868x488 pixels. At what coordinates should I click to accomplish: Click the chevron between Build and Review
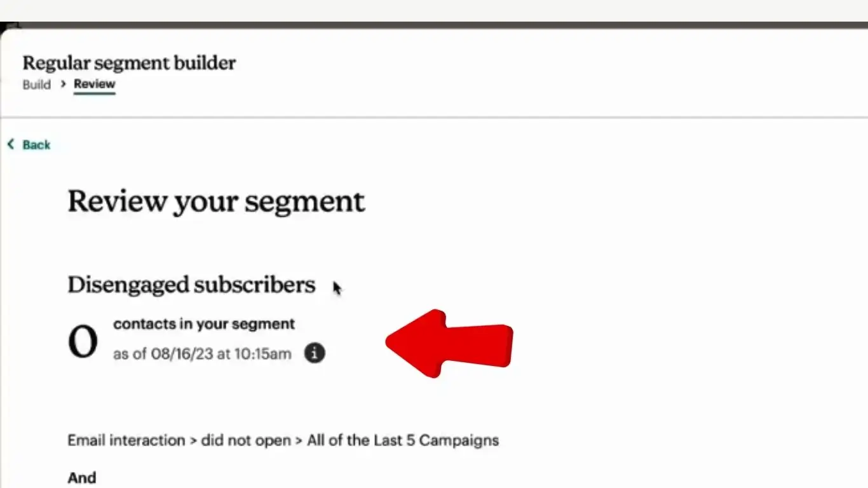63,84
